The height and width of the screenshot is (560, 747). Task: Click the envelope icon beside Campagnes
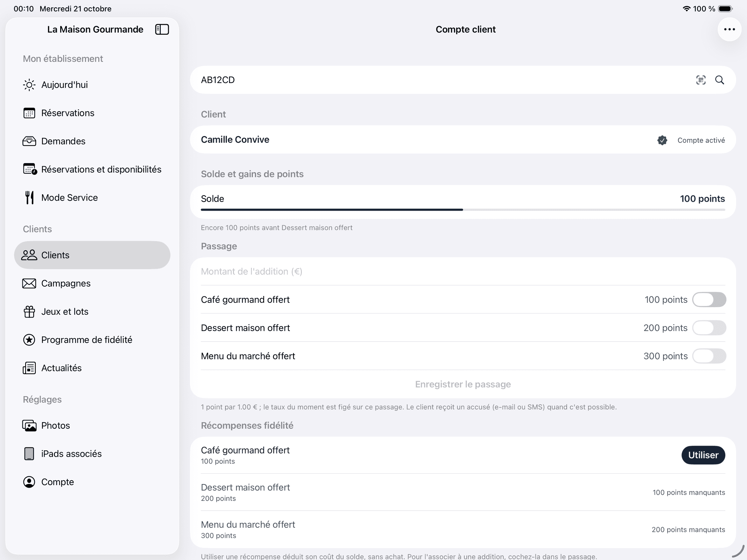click(29, 283)
